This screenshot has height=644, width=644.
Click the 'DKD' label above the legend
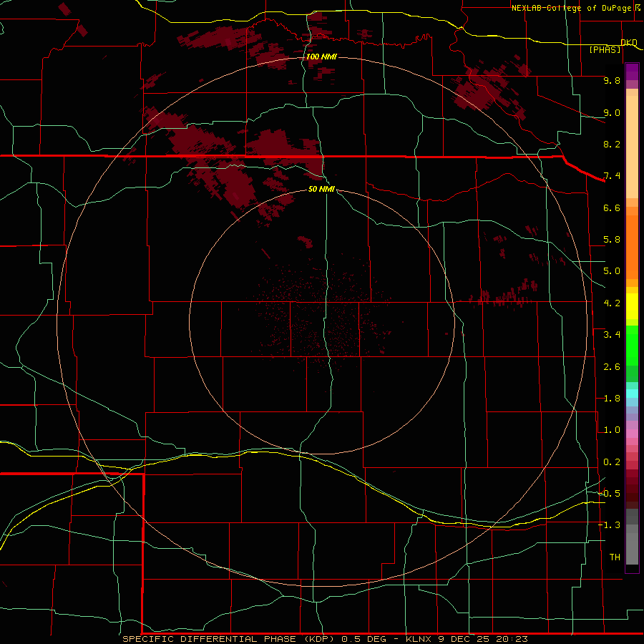pos(629,42)
